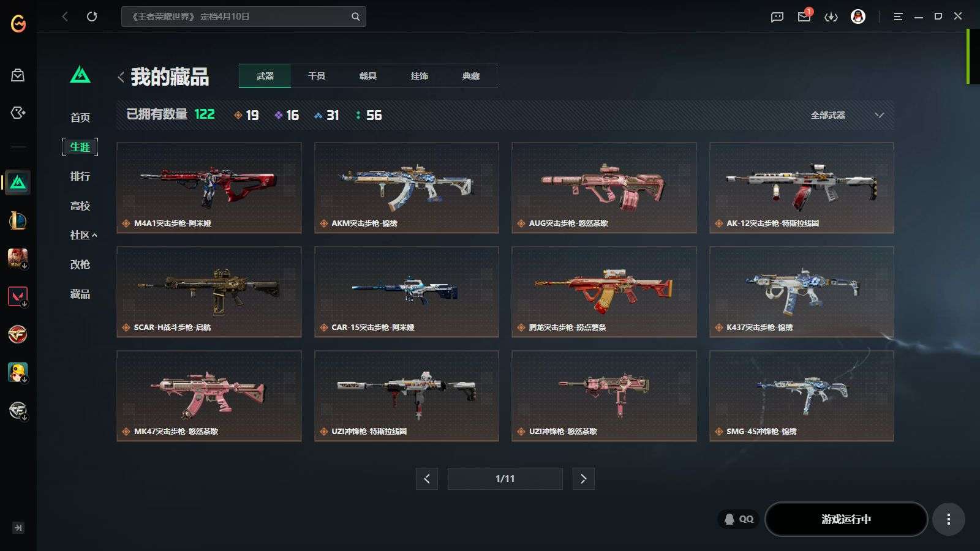Open the 全部武器 filter dropdown
Image resolution: width=980 pixels, height=551 pixels.
[x=847, y=115]
